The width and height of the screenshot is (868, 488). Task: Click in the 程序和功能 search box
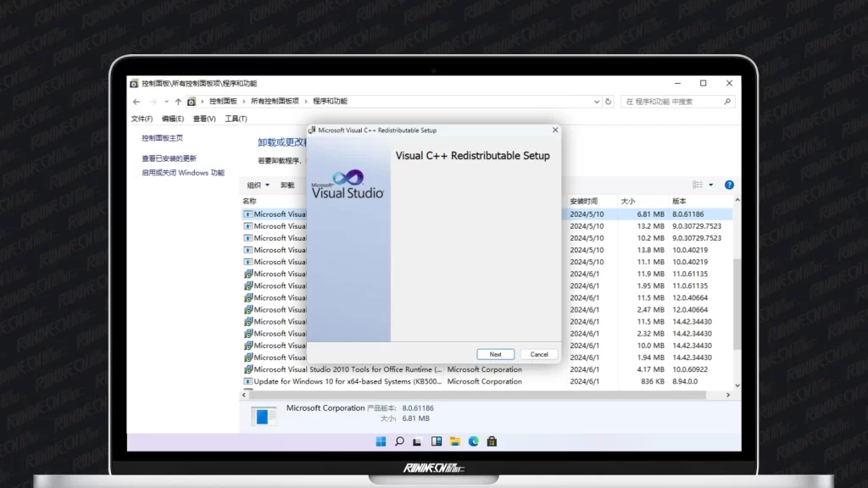[674, 102]
